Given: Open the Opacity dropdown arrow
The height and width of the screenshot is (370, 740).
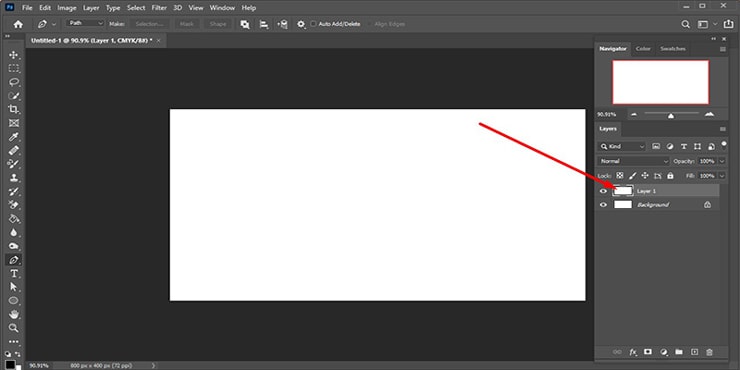Looking at the screenshot, I should pyautogui.click(x=722, y=161).
